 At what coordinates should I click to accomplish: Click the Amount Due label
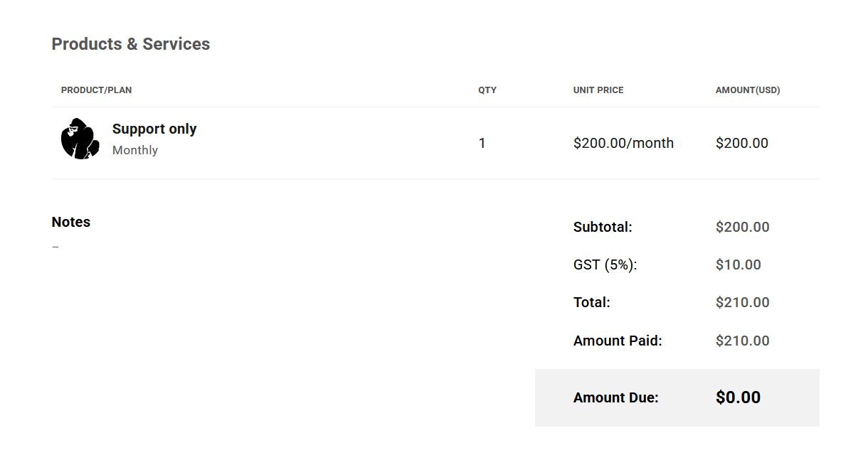click(x=616, y=398)
